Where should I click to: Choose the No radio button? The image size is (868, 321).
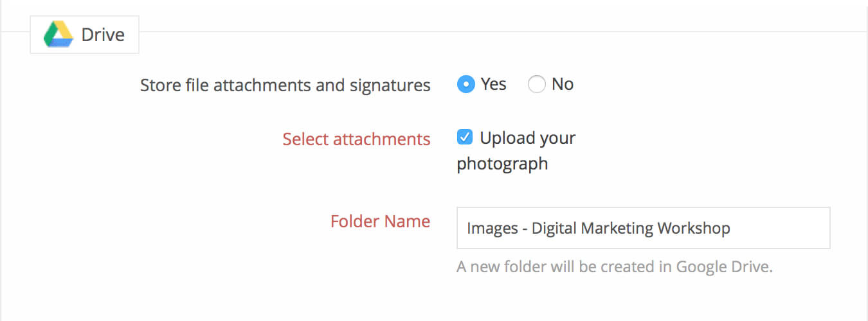tap(536, 84)
